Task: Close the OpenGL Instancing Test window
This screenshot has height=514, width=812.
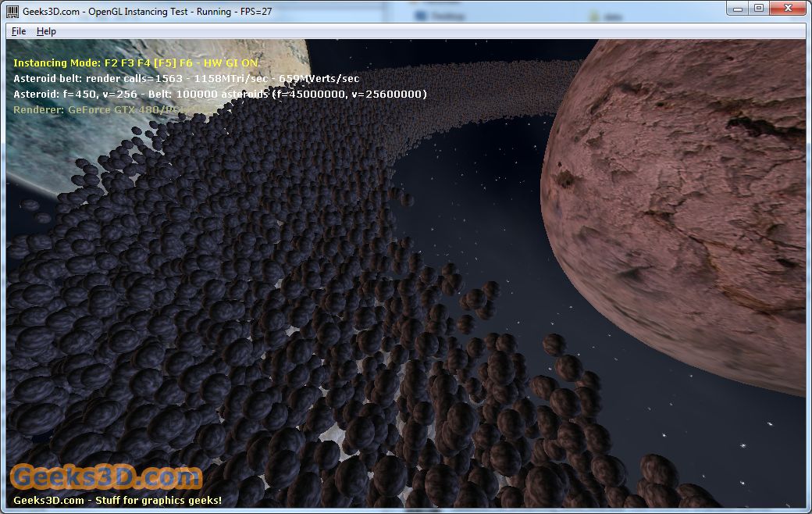Action: [x=788, y=9]
